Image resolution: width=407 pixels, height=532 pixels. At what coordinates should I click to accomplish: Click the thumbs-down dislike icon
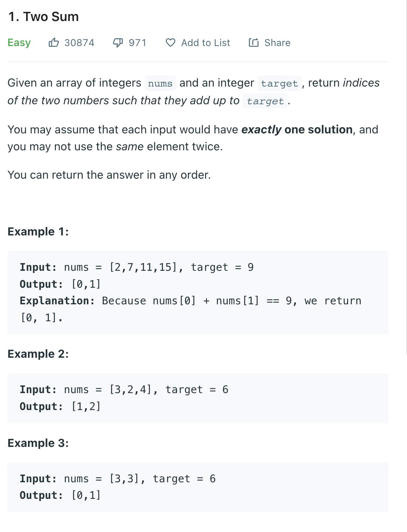coord(118,43)
